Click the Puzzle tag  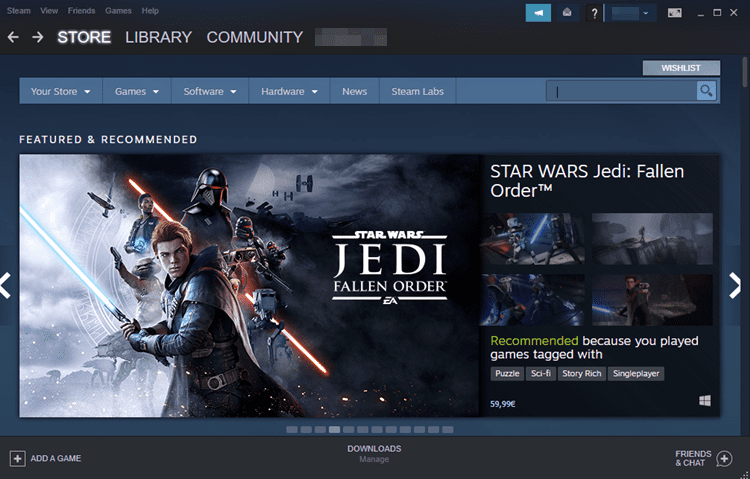[507, 374]
